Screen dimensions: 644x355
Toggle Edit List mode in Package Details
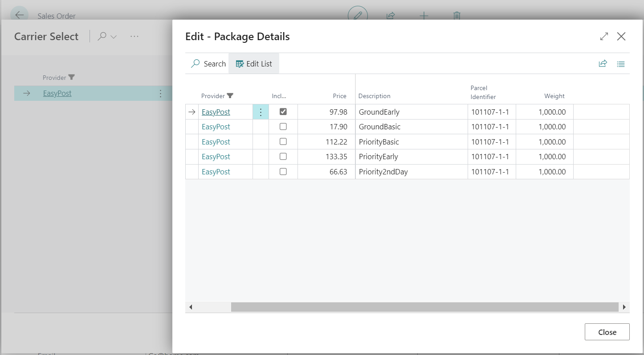coord(254,64)
